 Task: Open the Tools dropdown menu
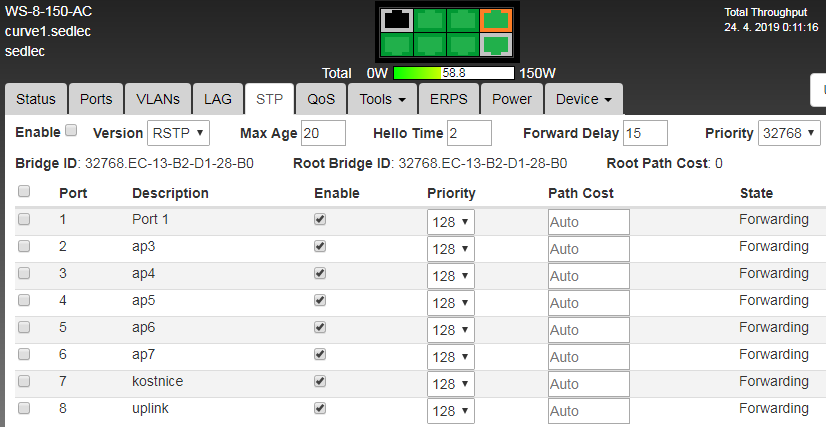coord(382,99)
